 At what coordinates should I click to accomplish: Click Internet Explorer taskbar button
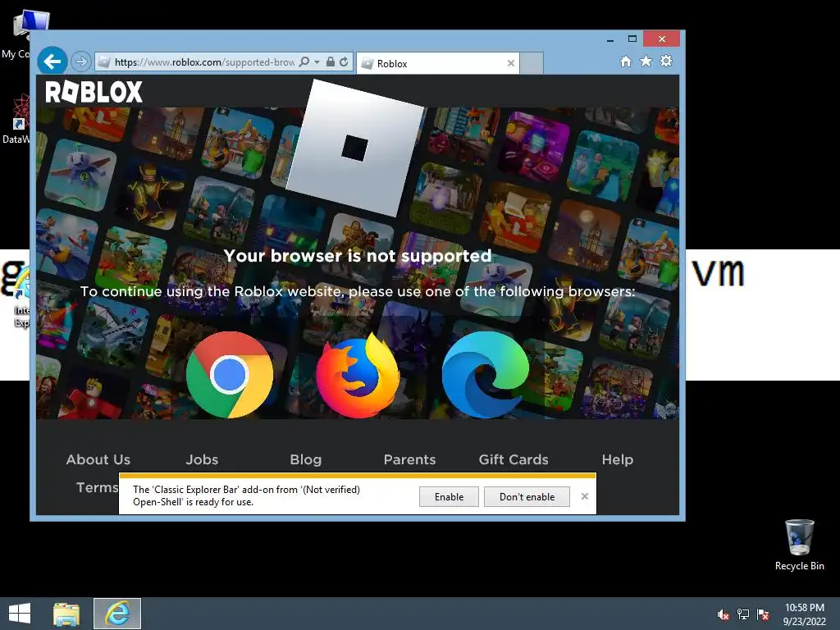[x=117, y=614]
